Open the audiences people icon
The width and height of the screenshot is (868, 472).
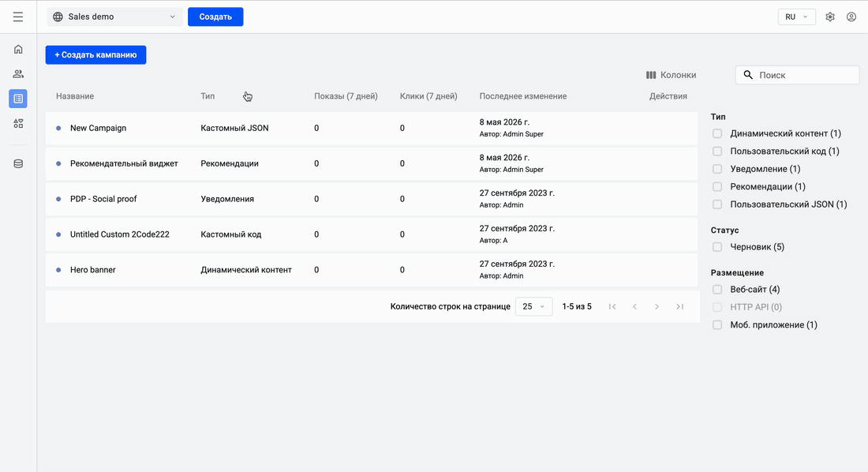18,73
